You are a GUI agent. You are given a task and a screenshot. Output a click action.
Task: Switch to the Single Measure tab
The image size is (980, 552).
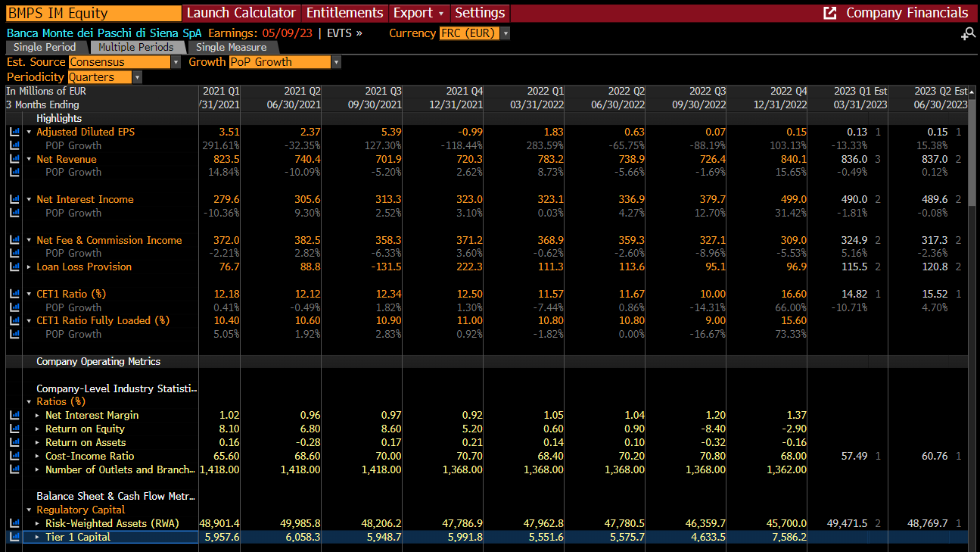232,47
